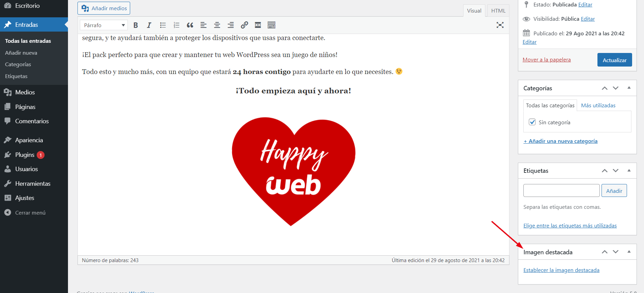The width and height of the screenshot is (644, 293).
Task: Click the Plugins update count badge
Action: 41,155
